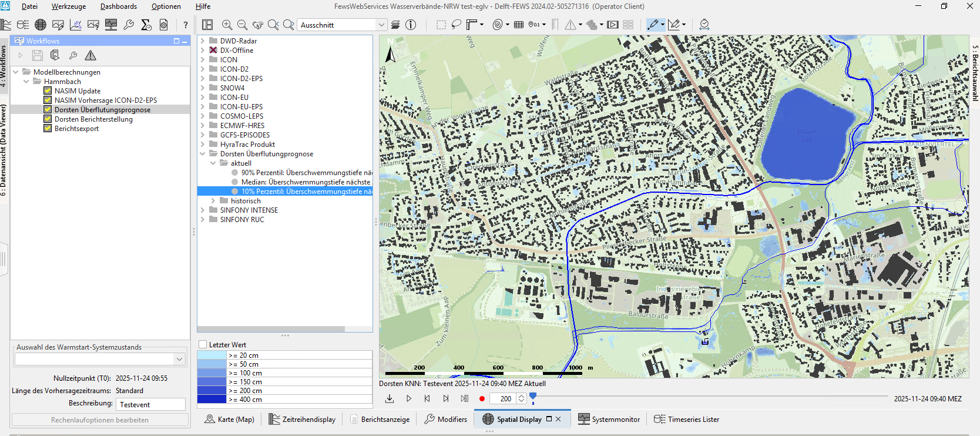Open the Timeseries Lister tab
The height and width of the screenshot is (436, 980).
(687, 419)
